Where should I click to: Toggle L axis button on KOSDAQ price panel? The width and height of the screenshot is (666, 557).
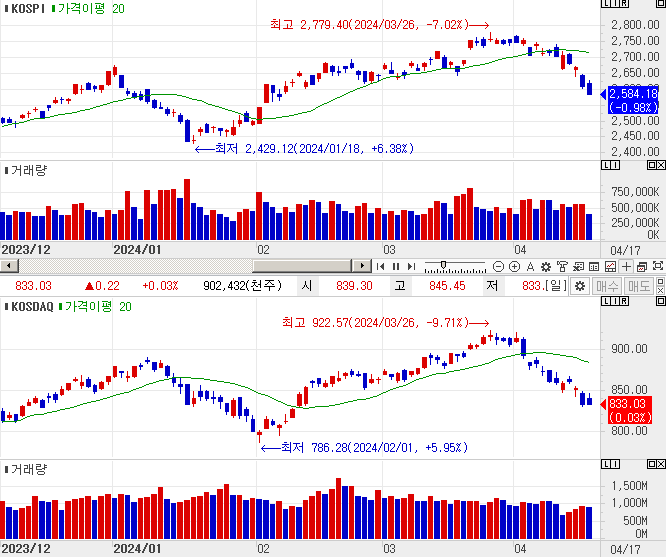[x=606, y=301]
